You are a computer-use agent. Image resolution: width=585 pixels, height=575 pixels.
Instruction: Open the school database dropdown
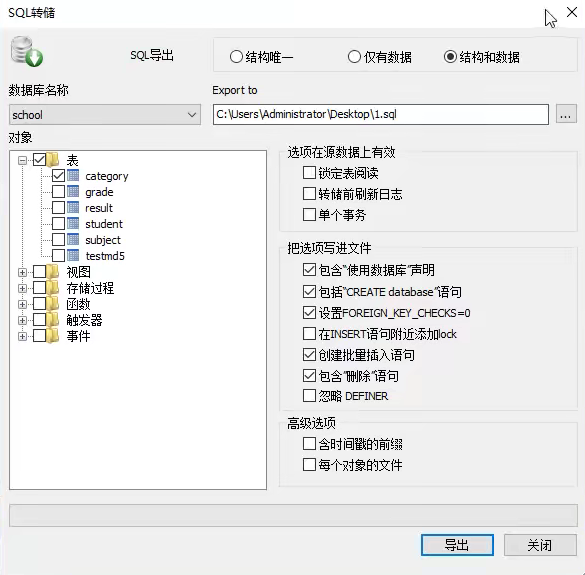click(x=105, y=115)
